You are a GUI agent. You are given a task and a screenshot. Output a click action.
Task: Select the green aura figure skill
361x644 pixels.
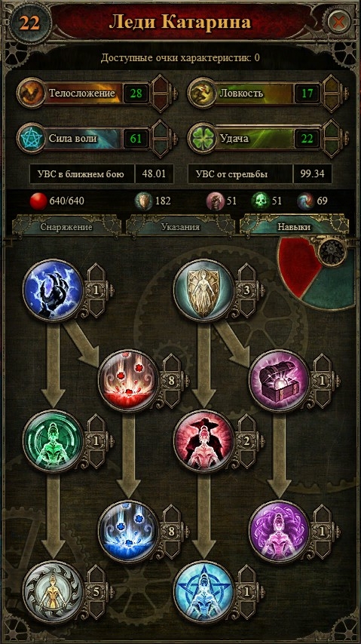point(53,440)
